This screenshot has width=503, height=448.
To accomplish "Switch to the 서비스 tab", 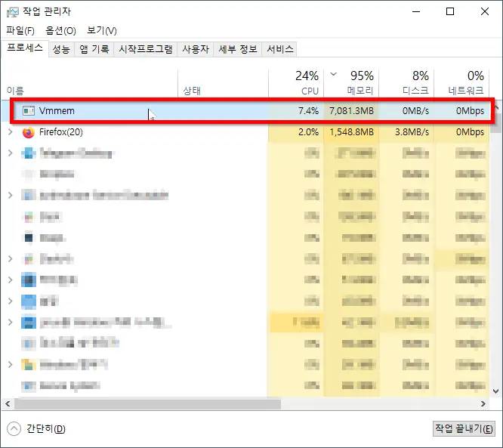I will (x=280, y=49).
